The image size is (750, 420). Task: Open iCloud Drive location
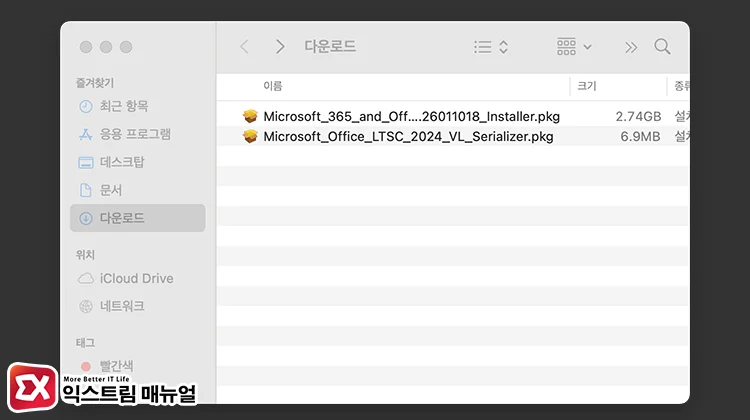click(x=138, y=278)
